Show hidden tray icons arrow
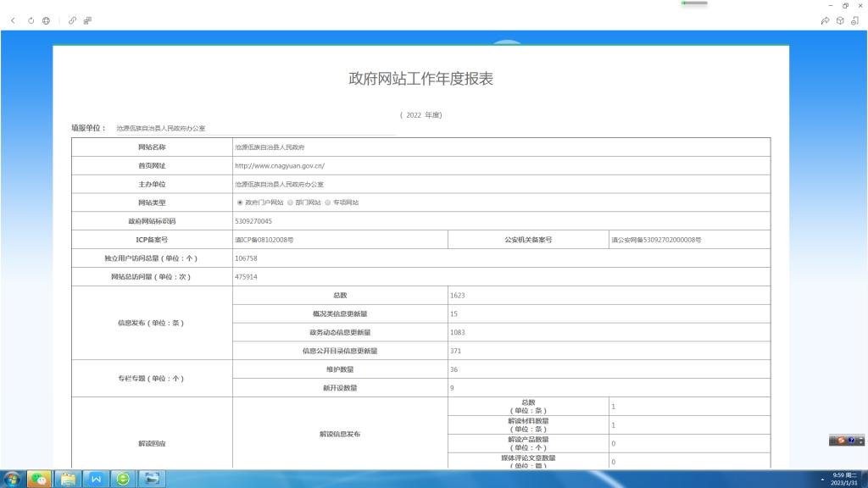The width and height of the screenshot is (868, 488). click(x=822, y=480)
